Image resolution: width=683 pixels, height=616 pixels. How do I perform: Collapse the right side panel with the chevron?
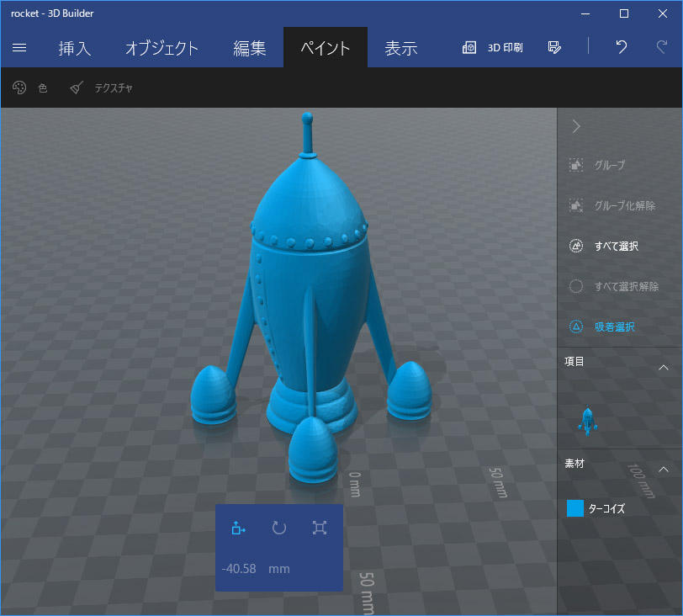576,126
